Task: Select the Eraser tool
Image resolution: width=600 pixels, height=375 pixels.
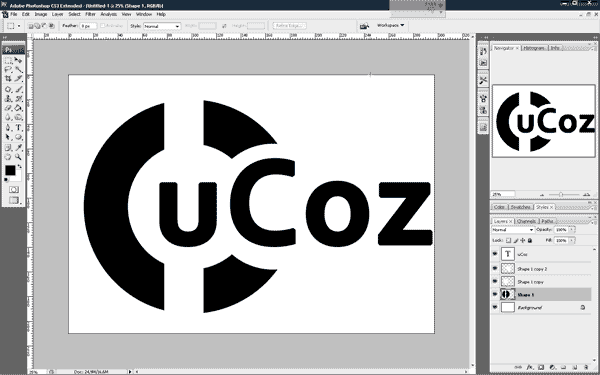Action: click(x=8, y=108)
